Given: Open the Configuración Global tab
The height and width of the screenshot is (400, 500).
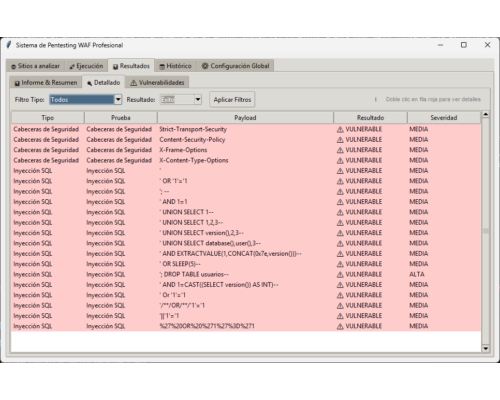Looking at the screenshot, I should pos(235,66).
